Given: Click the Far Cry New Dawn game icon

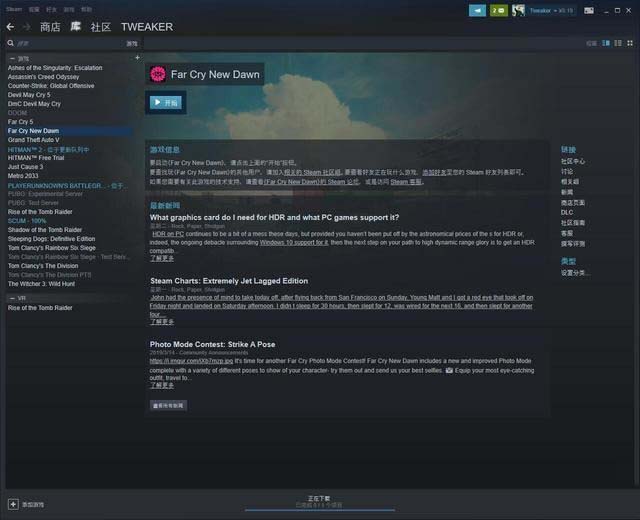Looking at the screenshot, I should pos(158,74).
